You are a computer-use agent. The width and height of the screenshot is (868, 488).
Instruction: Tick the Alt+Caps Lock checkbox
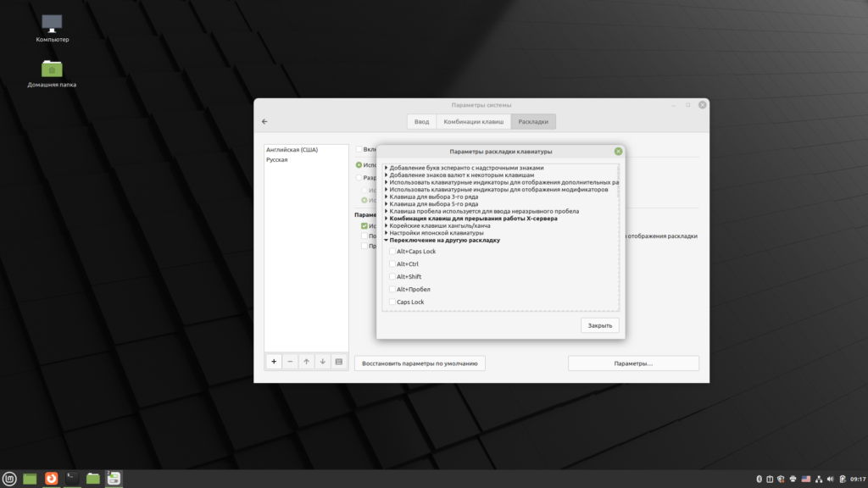(x=392, y=252)
